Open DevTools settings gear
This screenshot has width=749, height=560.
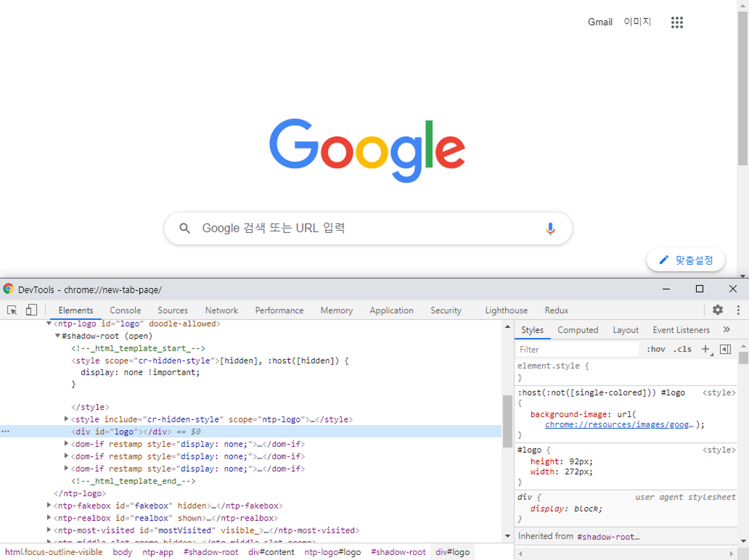[x=718, y=310]
